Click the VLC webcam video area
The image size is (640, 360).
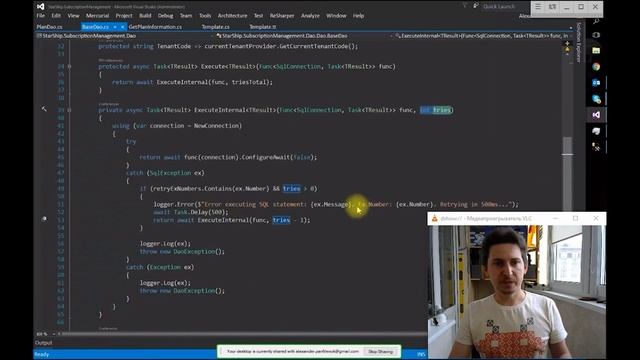[x=517, y=292]
